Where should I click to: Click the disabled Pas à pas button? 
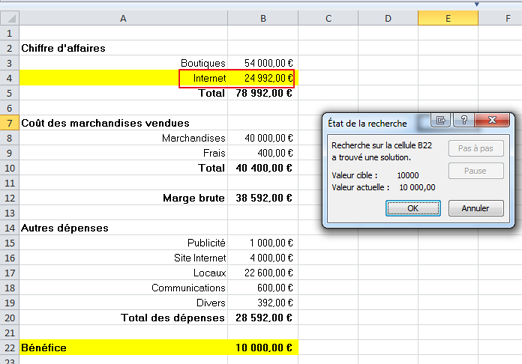[x=476, y=149]
